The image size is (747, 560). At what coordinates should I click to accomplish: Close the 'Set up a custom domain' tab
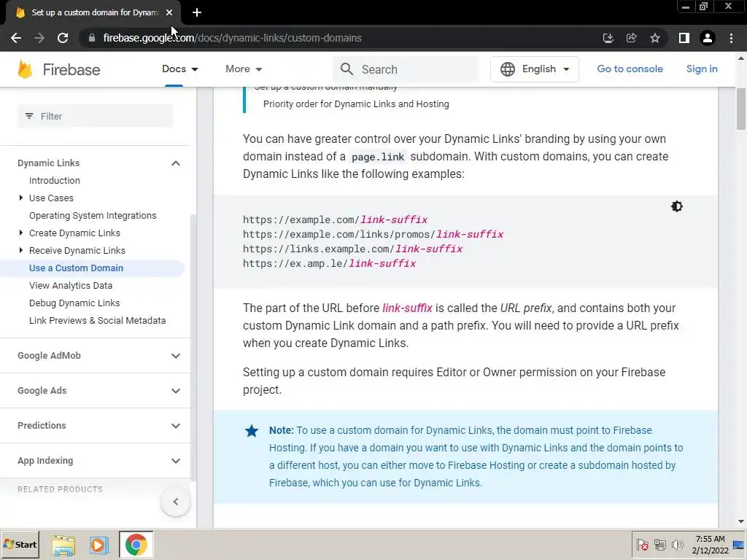(169, 13)
